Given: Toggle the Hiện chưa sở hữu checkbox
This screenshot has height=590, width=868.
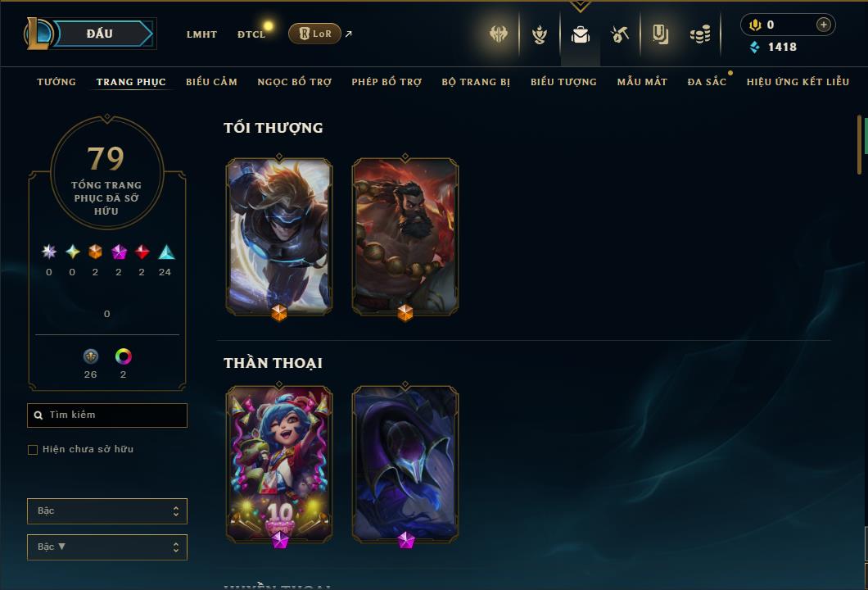Looking at the screenshot, I should [33, 449].
